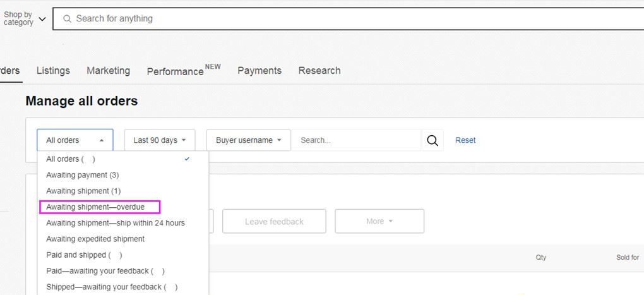Click the order search text box
The height and width of the screenshot is (295, 644).
[357, 140]
